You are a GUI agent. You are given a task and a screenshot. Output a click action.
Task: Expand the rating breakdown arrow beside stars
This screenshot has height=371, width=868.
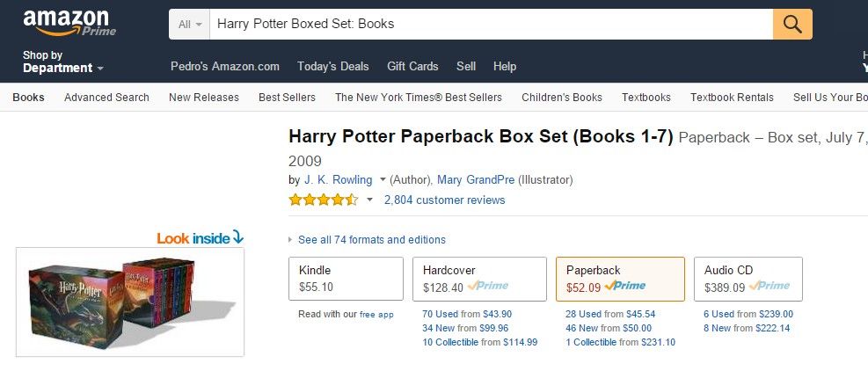pos(370,200)
